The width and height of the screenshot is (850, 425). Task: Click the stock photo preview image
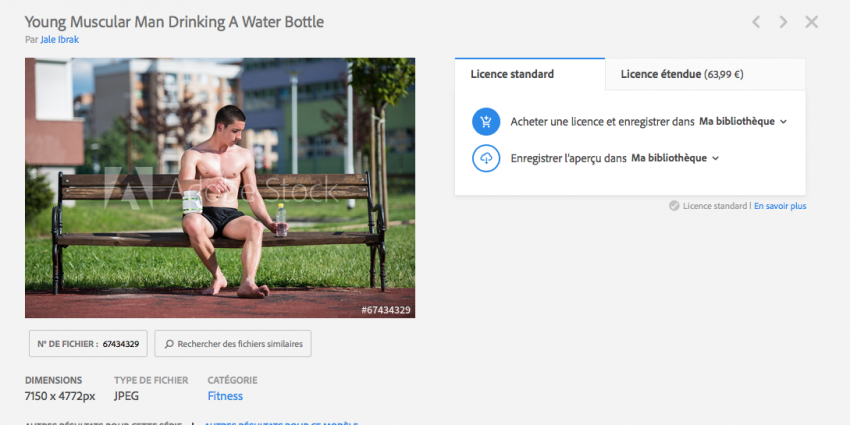pyautogui.click(x=220, y=188)
